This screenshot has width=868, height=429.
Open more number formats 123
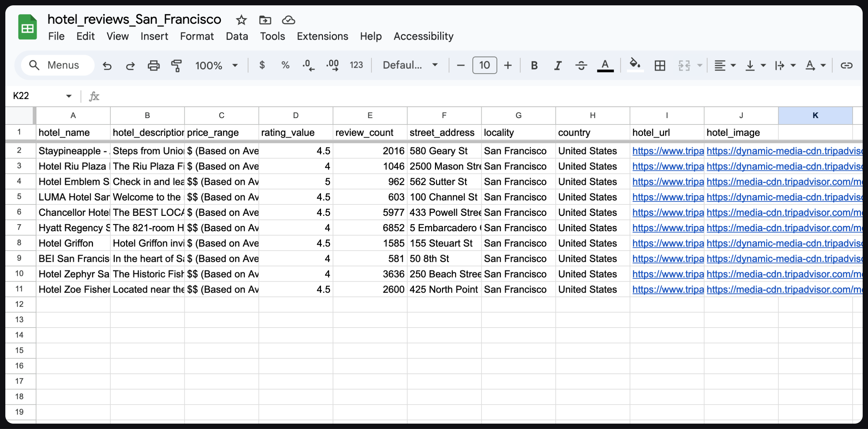point(356,65)
